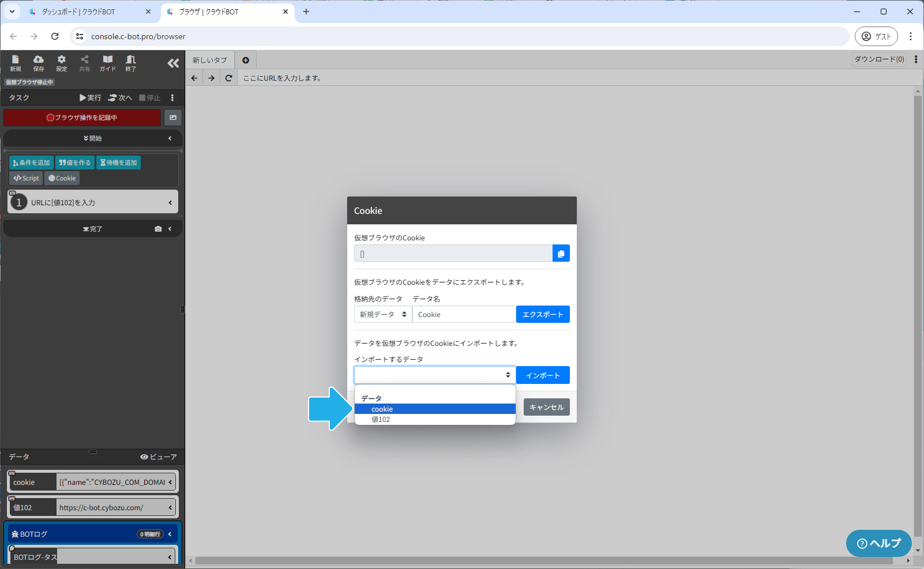Expand the 開始 section chevron

[x=170, y=138]
